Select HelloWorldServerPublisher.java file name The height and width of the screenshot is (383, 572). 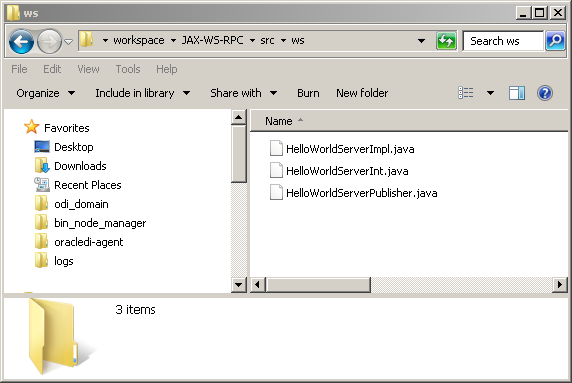[x=362, y=193]
